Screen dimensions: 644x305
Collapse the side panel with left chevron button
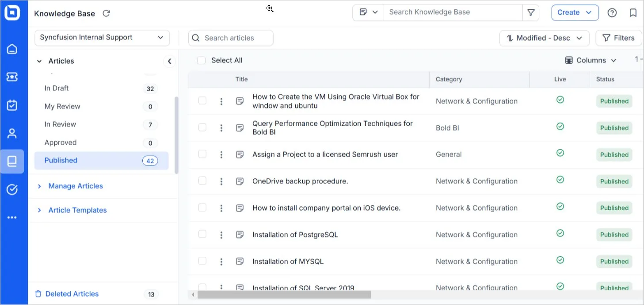click(169, 62)
